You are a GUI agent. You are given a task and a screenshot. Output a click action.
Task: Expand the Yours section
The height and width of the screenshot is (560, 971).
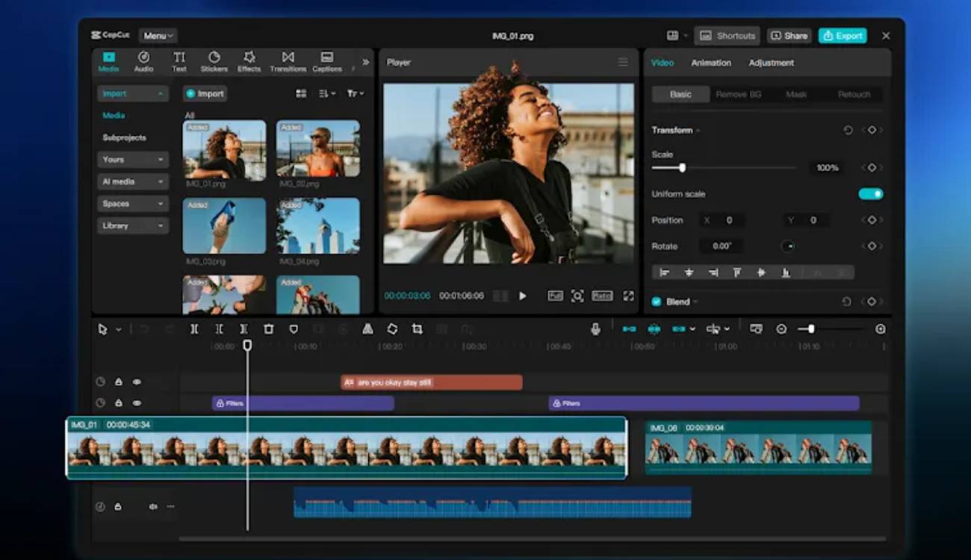133,160
